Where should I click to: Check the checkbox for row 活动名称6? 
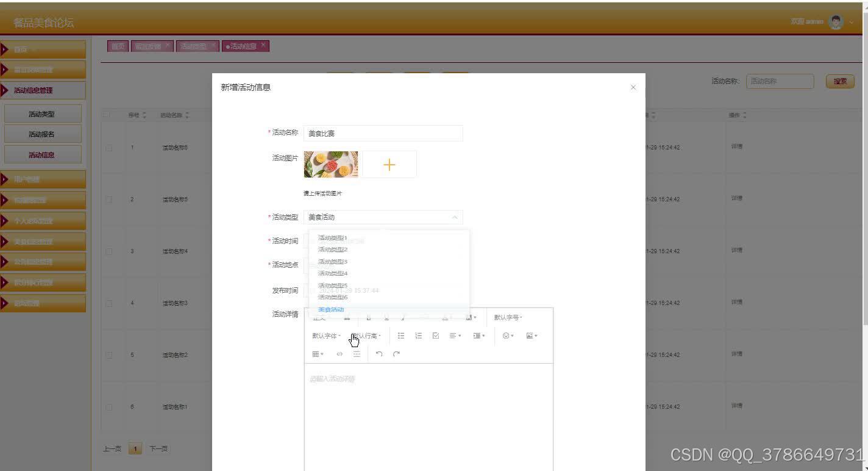(109, 148)
